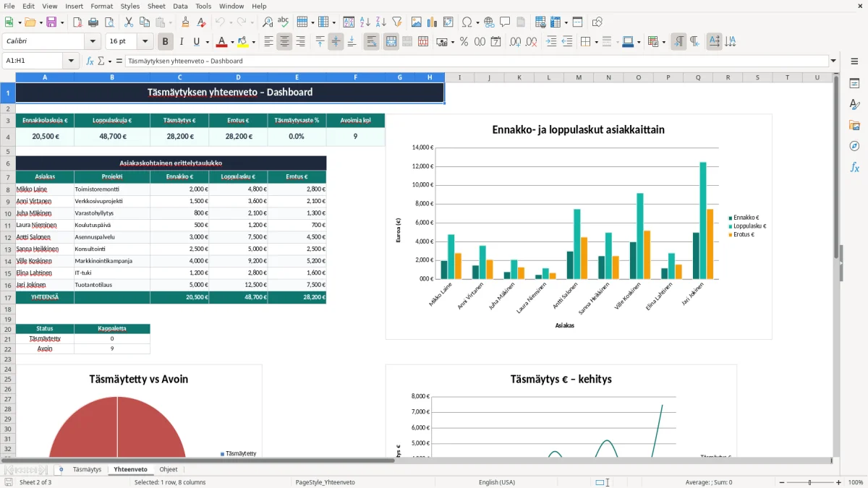
Task: Toggle Print Preview icon
Action: pyautogui.click(x=110, y=22)
